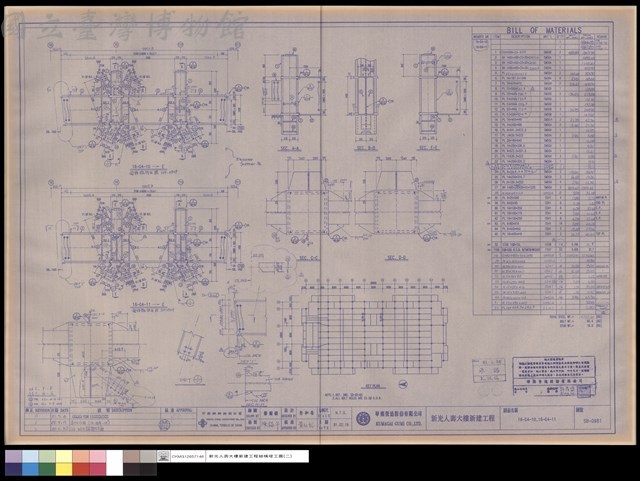
Task: Click the 'SEC. B-B' section label
Action: (365, 149)
